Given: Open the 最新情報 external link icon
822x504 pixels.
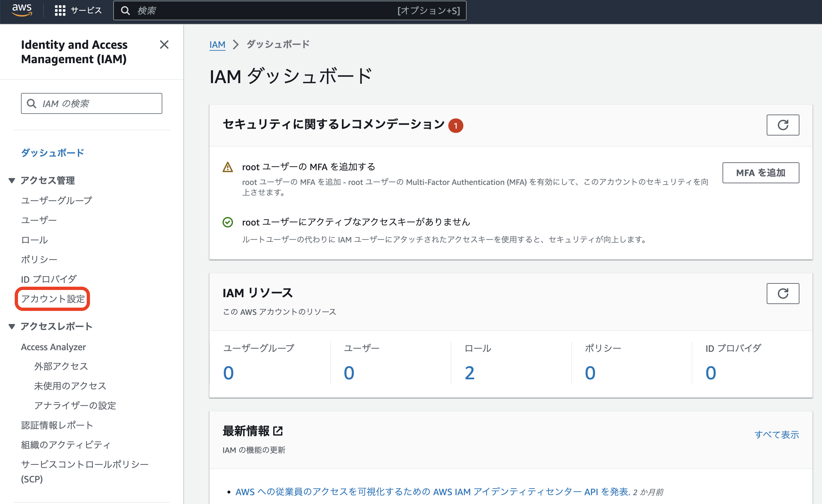Looking at the screenshot, I should pyautogui.click(x=278, y=430).
